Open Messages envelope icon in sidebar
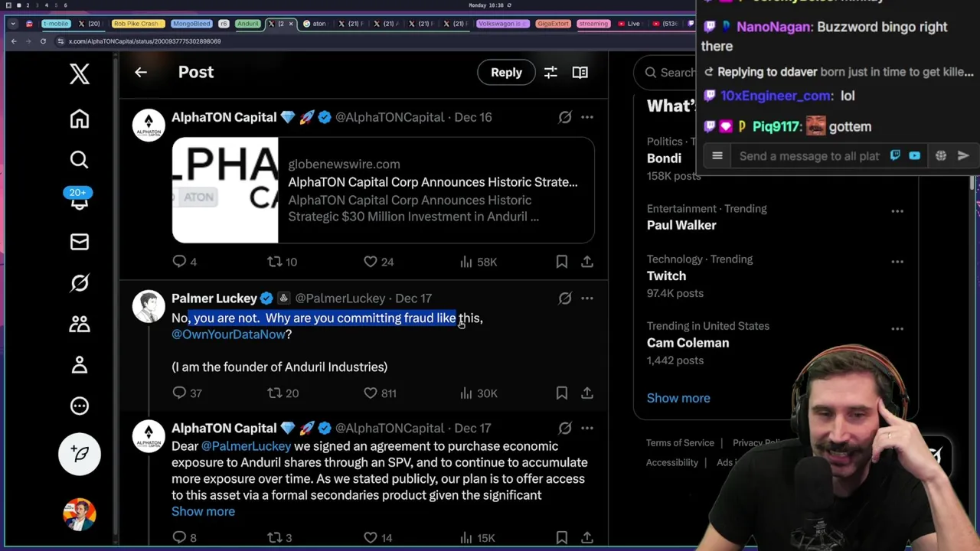Viewport: 980px width, 551px height. coord(80,242)
